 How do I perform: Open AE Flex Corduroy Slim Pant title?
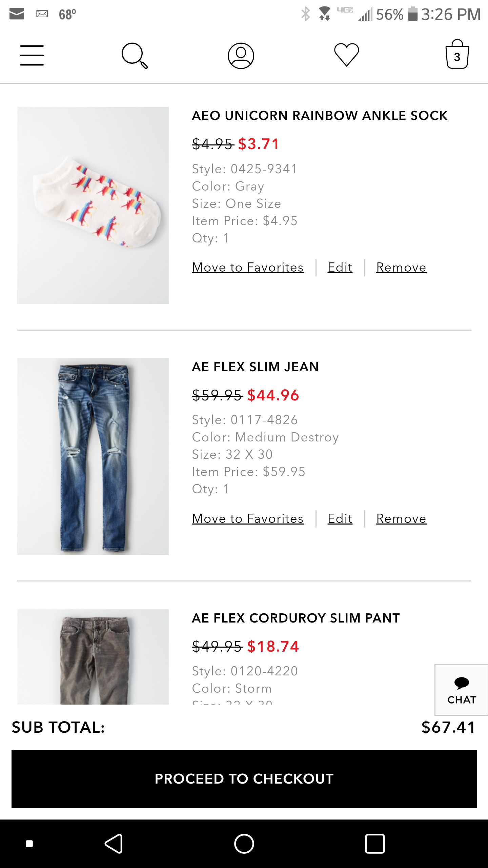pos(296,618)
